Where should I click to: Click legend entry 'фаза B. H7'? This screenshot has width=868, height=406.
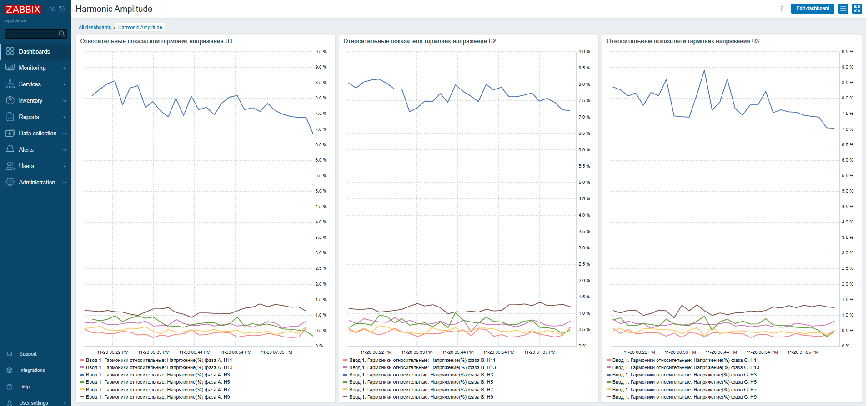(421, 390)
